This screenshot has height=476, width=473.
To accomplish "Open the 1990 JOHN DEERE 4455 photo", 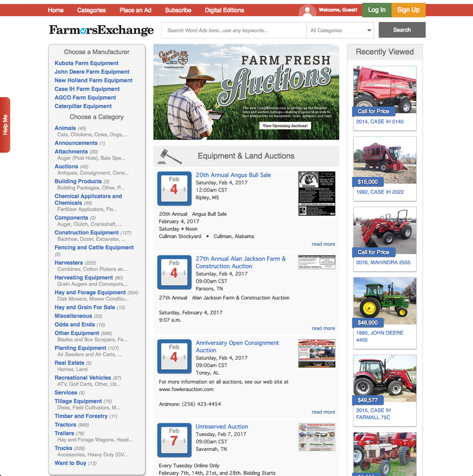I will pos(385,301).
